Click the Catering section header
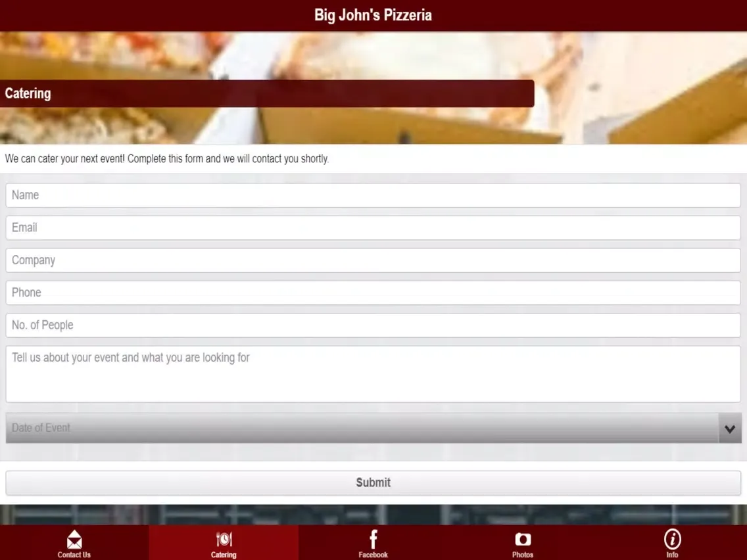Screen dimensions: 747x560 (267, 93)
